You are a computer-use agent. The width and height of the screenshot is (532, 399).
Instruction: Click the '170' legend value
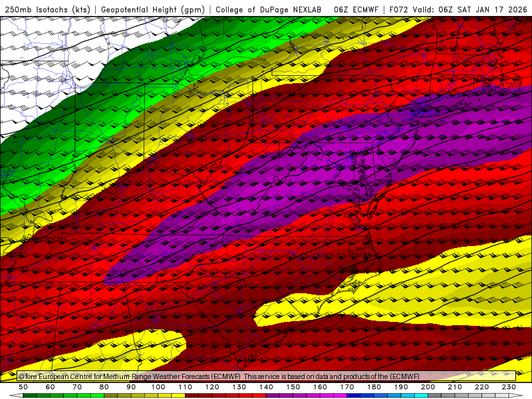347,387
